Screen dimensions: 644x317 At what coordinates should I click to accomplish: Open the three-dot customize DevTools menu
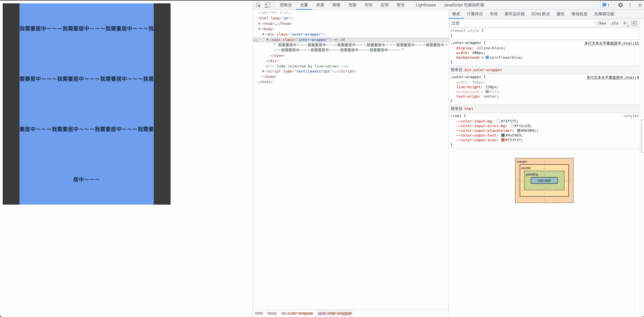(x=630, y=5)
